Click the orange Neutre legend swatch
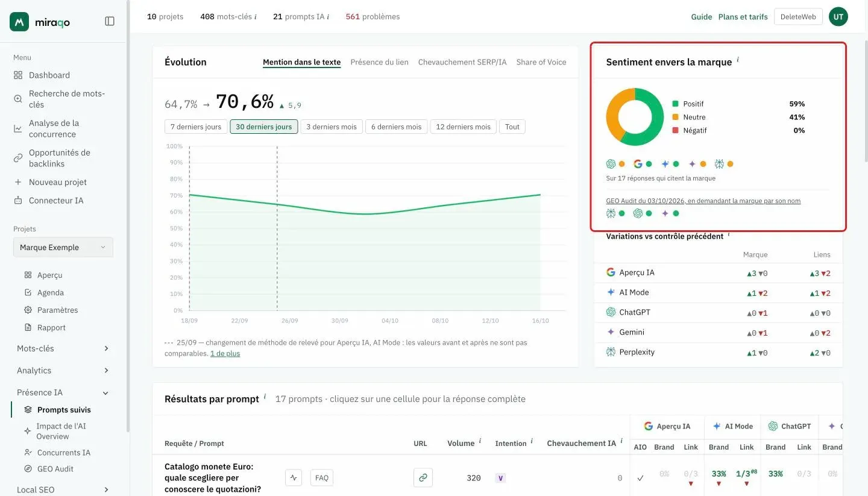This screenshot has width=868, height=496. (x=676, y=117)
